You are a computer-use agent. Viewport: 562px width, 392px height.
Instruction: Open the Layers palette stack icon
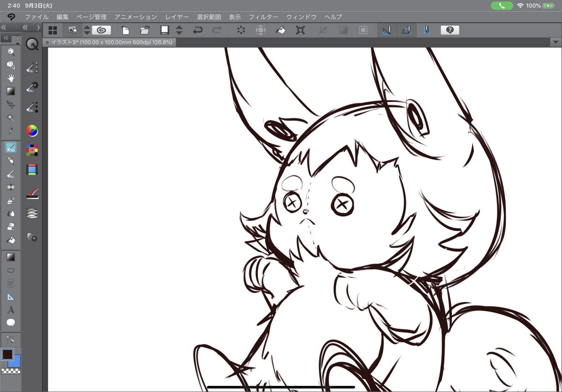pyautogui.click(x=32, y=213)
